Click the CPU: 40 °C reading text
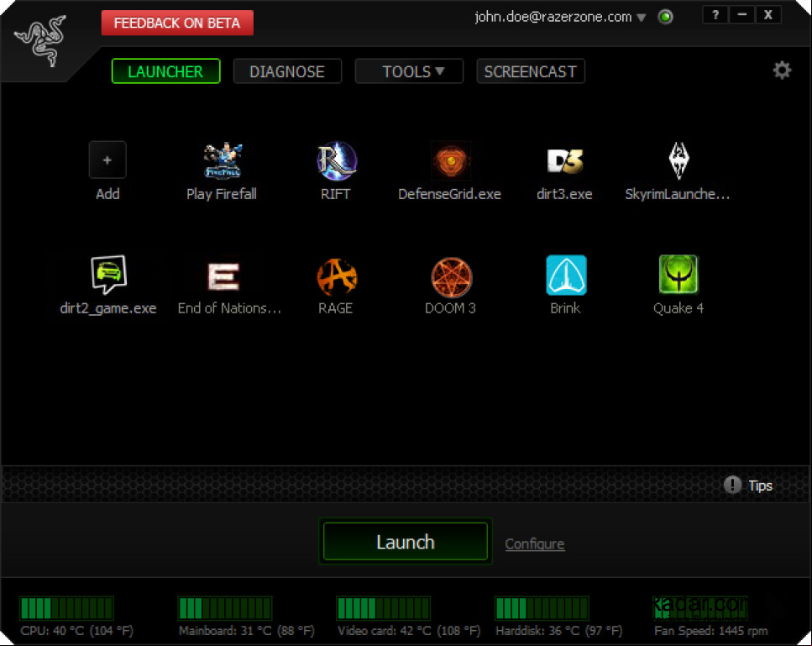The image size is (812, 646). (76, 631)
